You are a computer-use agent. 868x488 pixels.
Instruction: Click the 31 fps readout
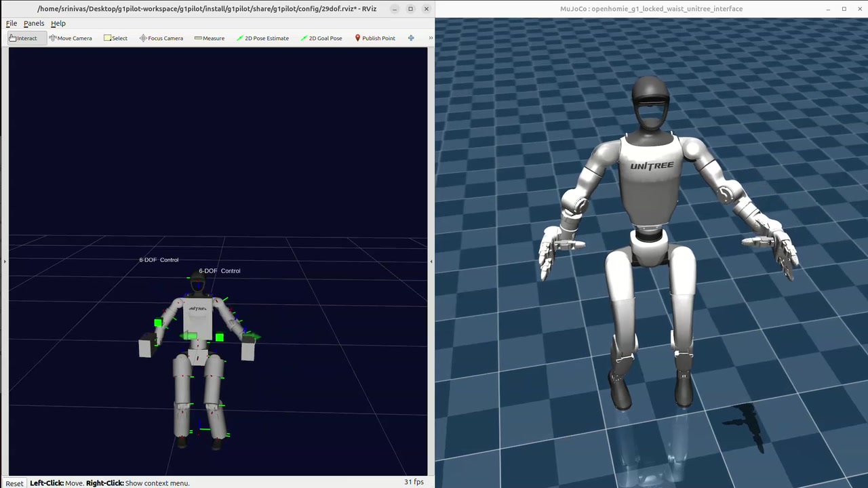pyautogui.click(x=414, y=482)
